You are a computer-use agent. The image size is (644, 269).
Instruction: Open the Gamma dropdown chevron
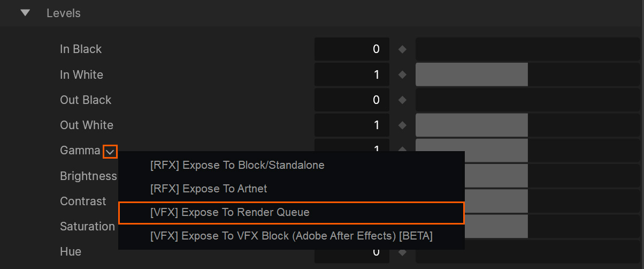(x=110, y=152)
